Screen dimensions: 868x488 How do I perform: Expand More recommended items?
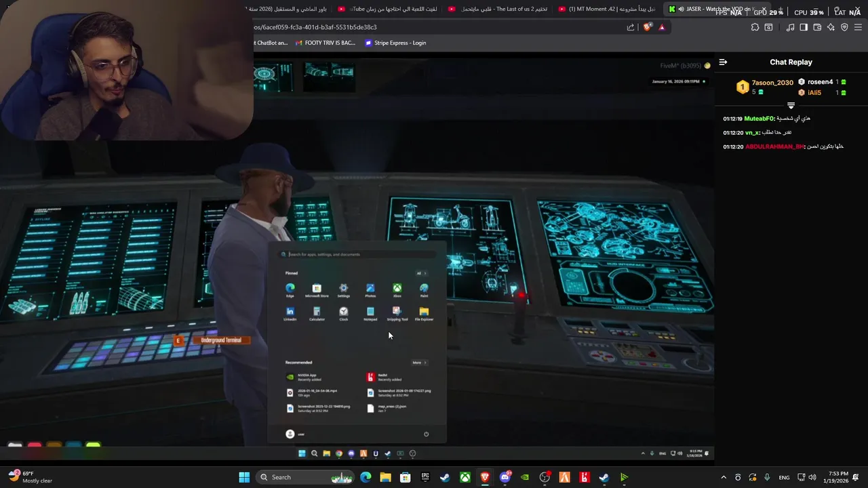coord(418,363)
